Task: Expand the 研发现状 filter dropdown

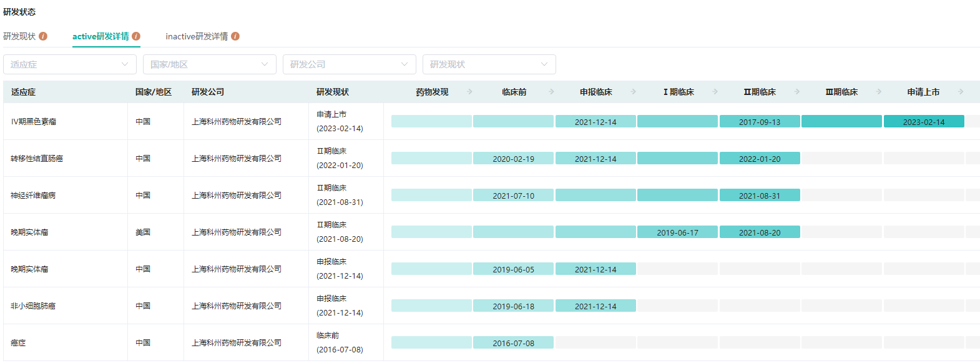Action: [489, 64]
